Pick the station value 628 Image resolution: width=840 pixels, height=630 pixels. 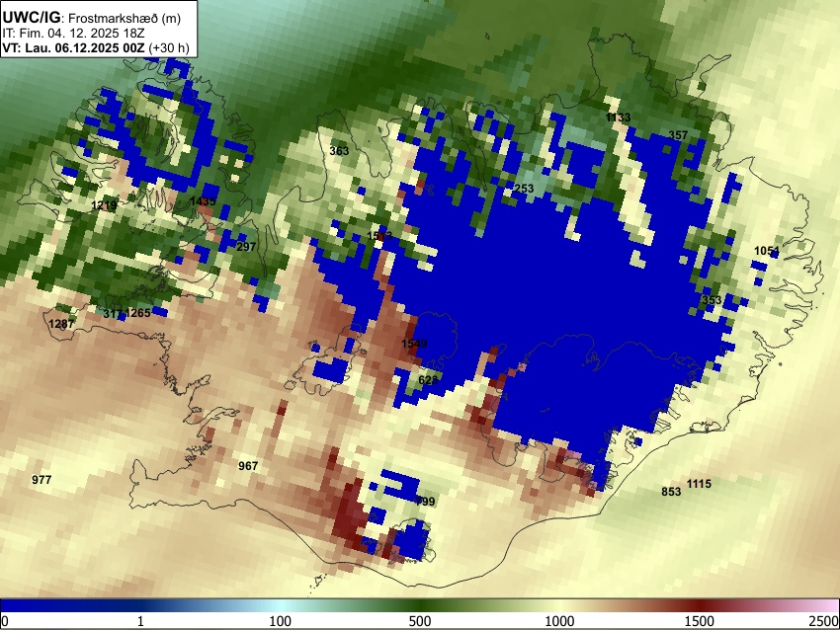point(428,380)
